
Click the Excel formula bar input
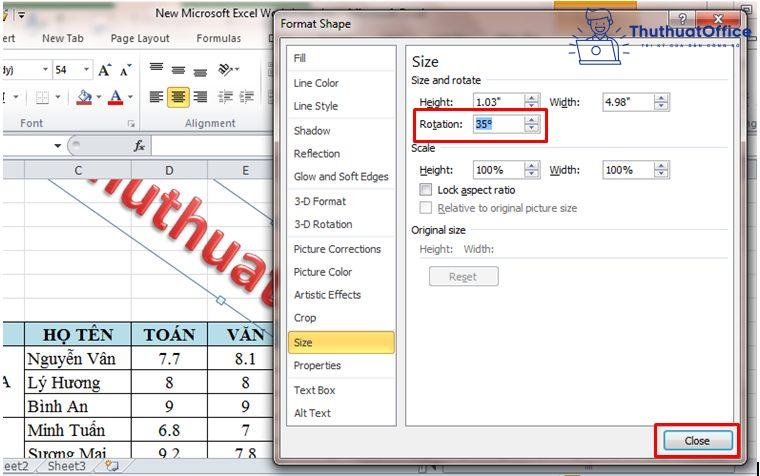point(212,145)
